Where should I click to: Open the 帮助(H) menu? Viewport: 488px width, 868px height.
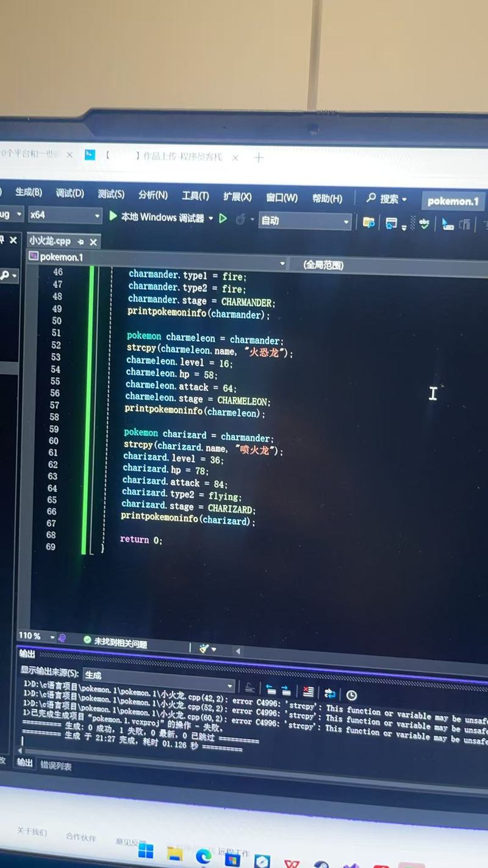coord(327,198)
